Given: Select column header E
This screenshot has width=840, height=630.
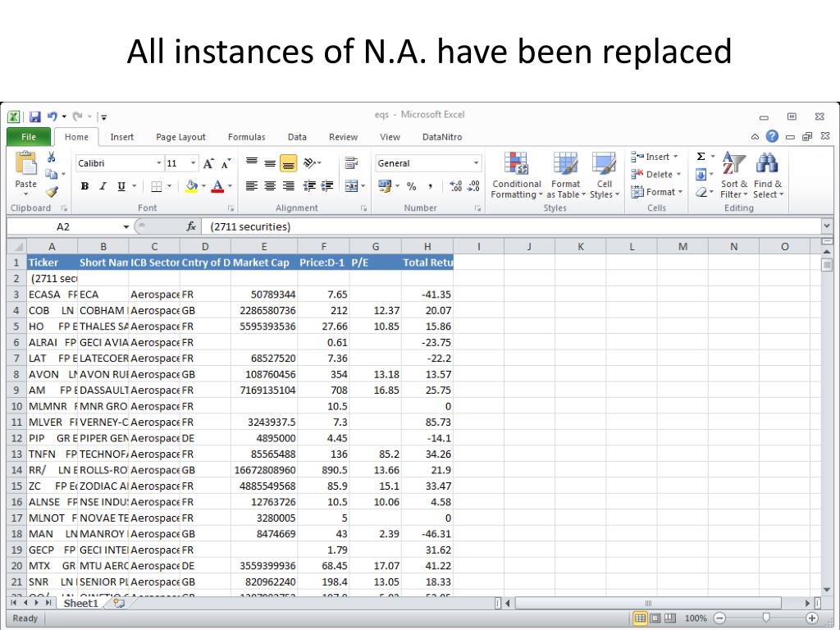Looking at the screenshot, I should (x=264, y=246).
